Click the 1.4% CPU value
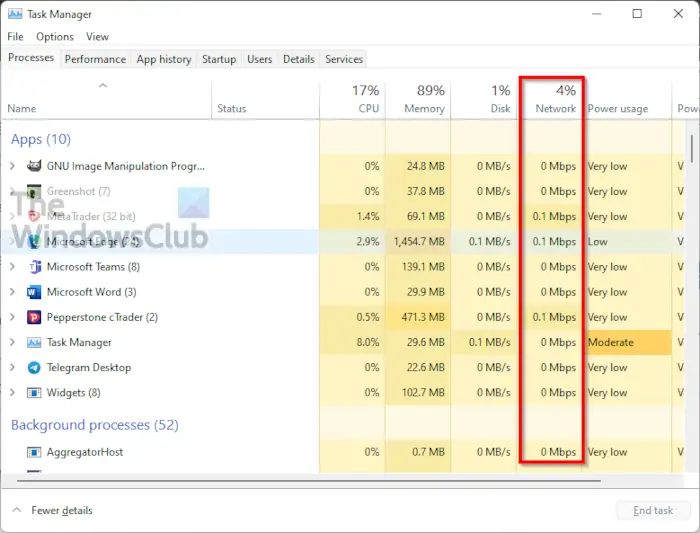Viewport: 700px width, 533px height. pos(368,217)
